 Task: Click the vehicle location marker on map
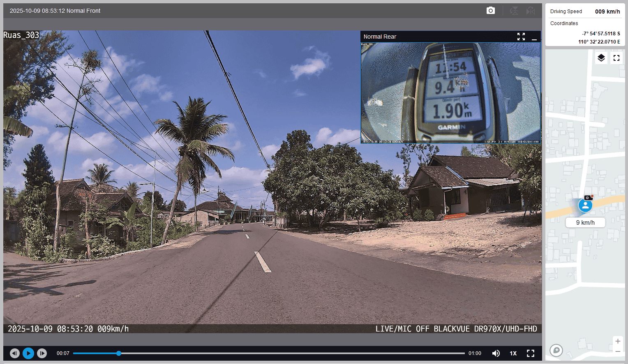coord(585,205)
